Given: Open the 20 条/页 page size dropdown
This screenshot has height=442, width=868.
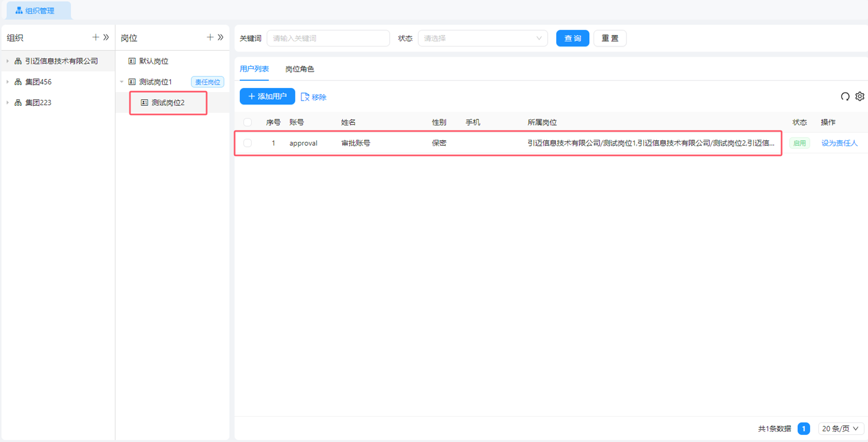Looking at the screenshot, I should [x=841, y=429].
